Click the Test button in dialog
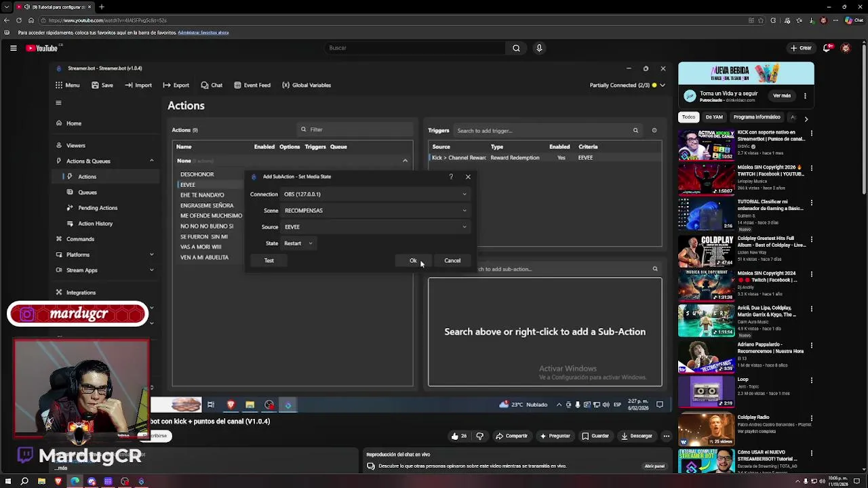The width and height of the screenshot is (868, 488). pos(269,261)
